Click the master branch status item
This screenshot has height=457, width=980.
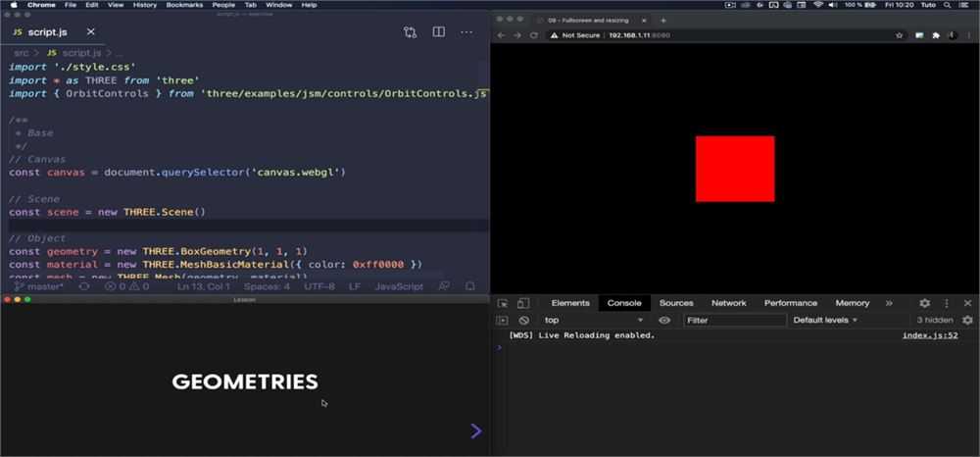39,286
